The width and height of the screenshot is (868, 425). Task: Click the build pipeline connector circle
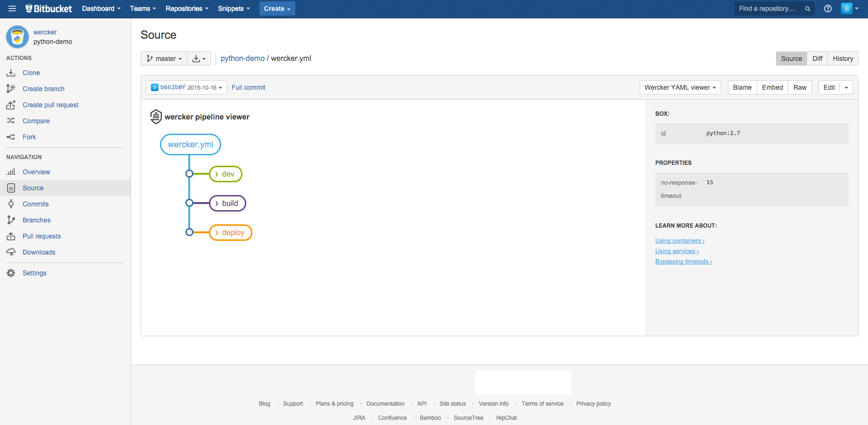pyautogui.click(x=189, y=203)
